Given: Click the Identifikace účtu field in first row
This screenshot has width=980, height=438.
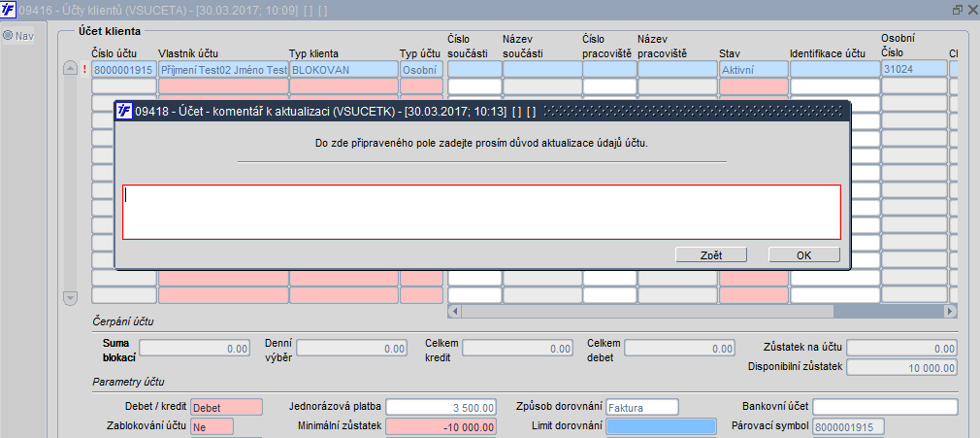Looking at the screenshot, I should point(834,70).
